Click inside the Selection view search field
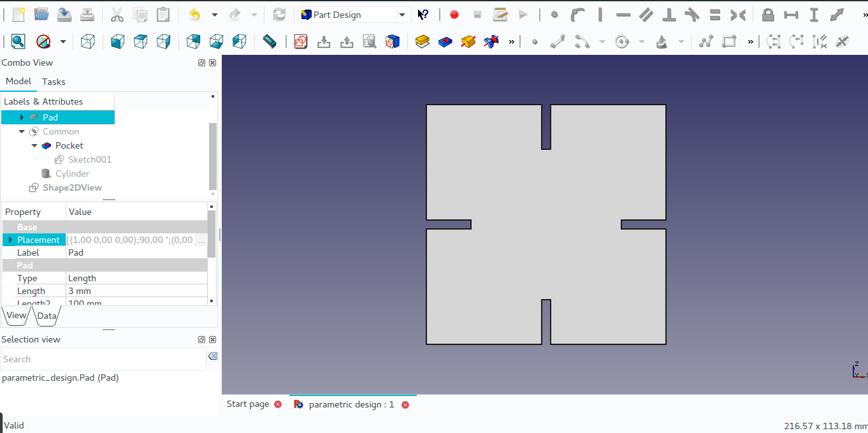Screen dimensions: 868x433 point(102,359)
